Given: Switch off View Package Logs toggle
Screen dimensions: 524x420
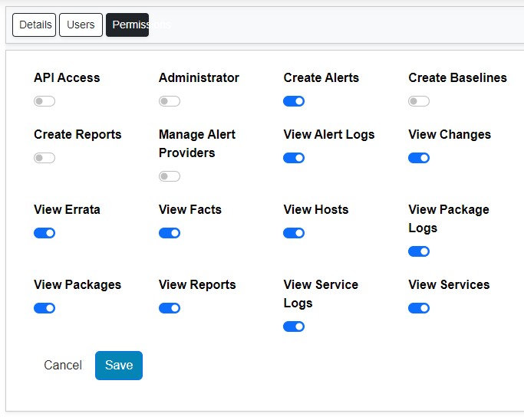Looking at the screenshot, I should tap(419, 251).
